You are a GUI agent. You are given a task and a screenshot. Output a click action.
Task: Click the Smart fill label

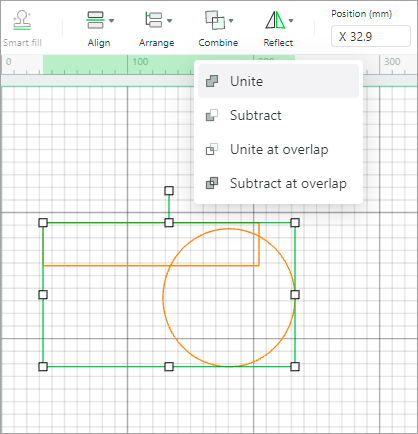(22, 43)
